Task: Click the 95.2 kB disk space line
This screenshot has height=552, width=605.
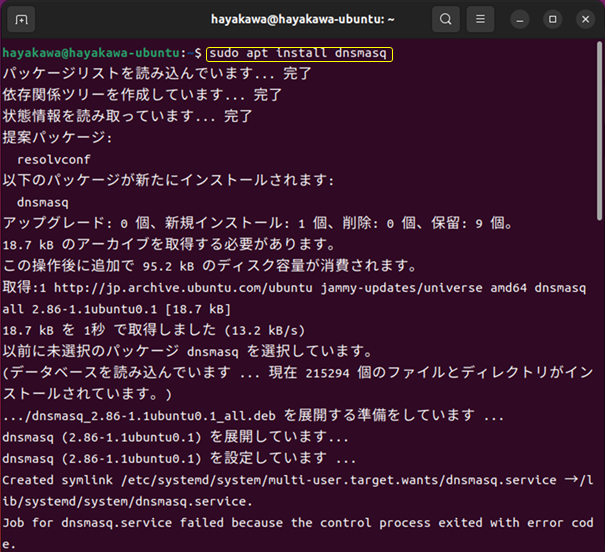Action: [208, 266]
